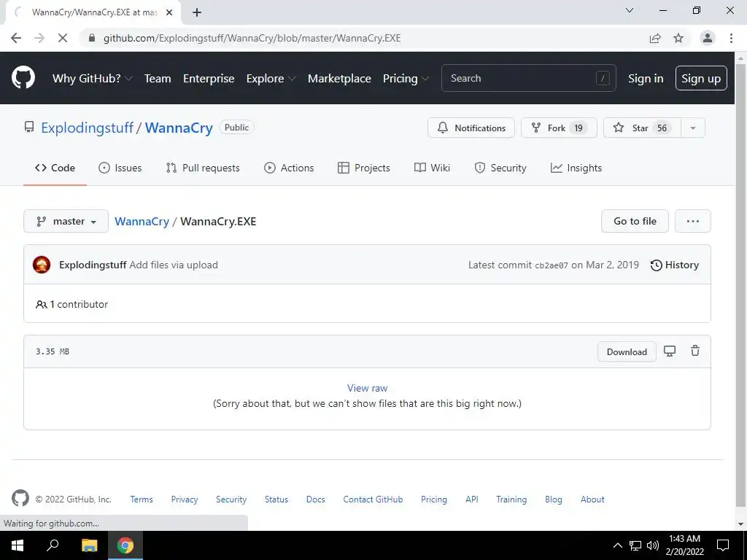Go back with browser back arrow
The image size is (747, 560).
(x=16, y=38)
